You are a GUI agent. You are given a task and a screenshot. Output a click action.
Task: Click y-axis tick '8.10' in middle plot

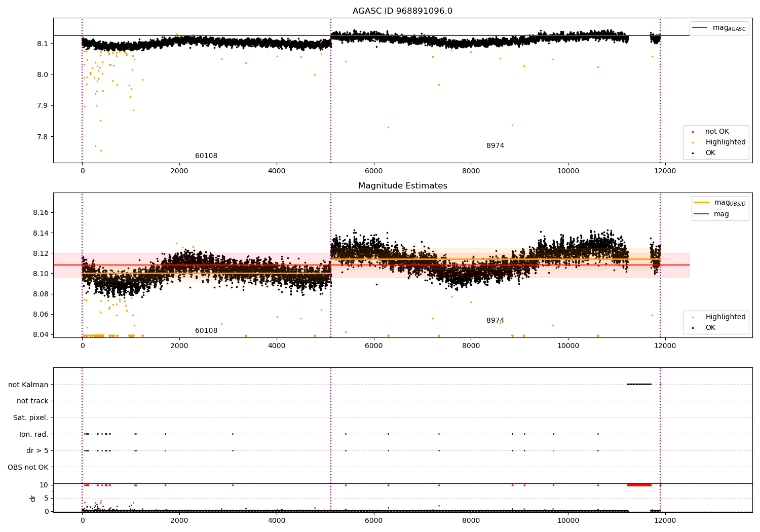click(41, 274)
